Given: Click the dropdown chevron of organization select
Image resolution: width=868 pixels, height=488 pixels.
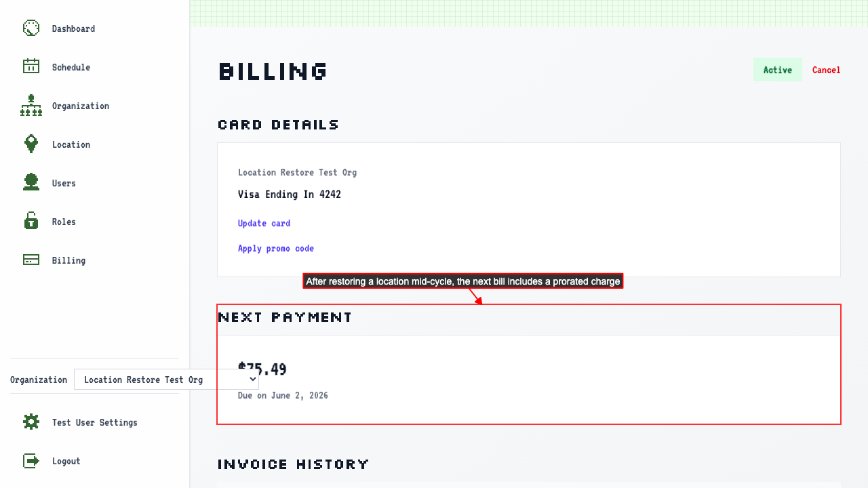Looking at the screenshot, I should point(252,380).
